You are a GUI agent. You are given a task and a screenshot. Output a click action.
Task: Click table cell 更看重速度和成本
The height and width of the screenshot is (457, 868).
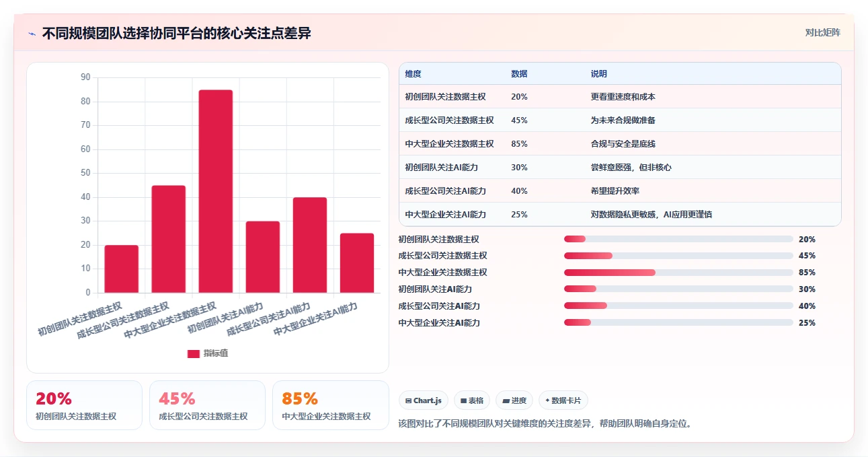pyautogui.click(x=623, y=97)
